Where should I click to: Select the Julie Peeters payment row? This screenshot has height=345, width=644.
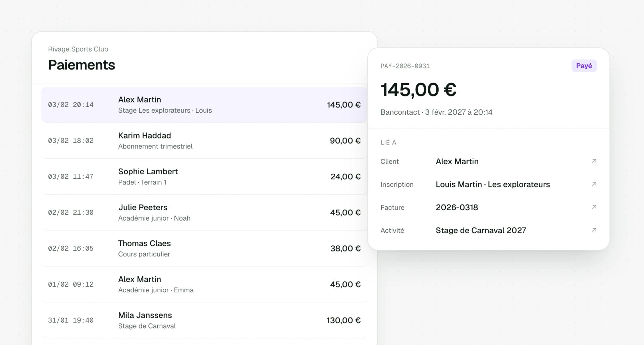pyautogui.click(x=204, y=212)
